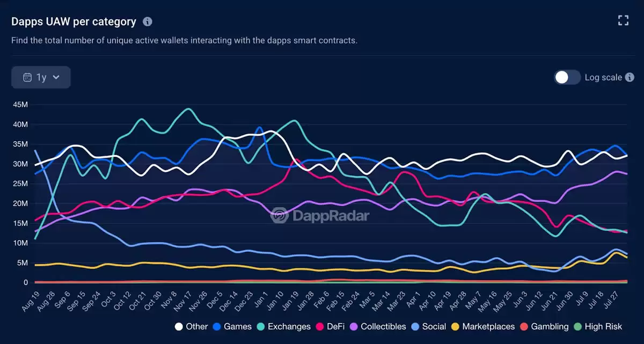Enable the Log scale toggle
Viewport: 644px width, 344px height.
567,77
